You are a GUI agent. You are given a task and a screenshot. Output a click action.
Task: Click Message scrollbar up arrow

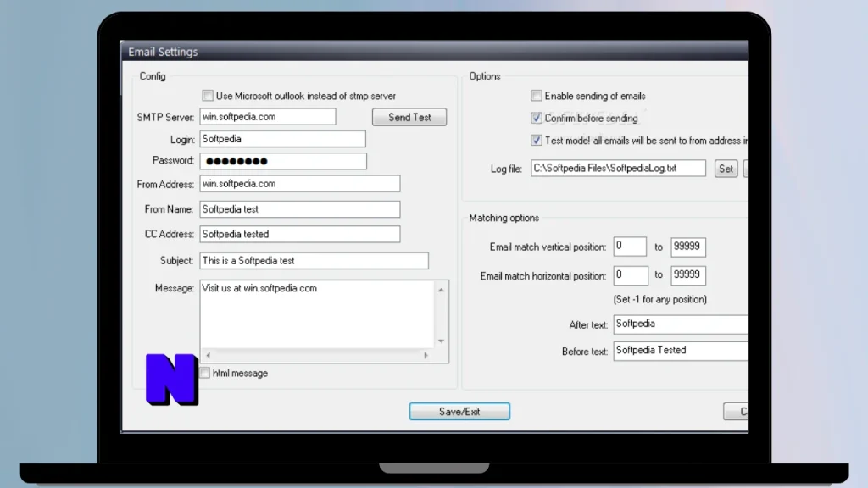[x=441, y=290]
